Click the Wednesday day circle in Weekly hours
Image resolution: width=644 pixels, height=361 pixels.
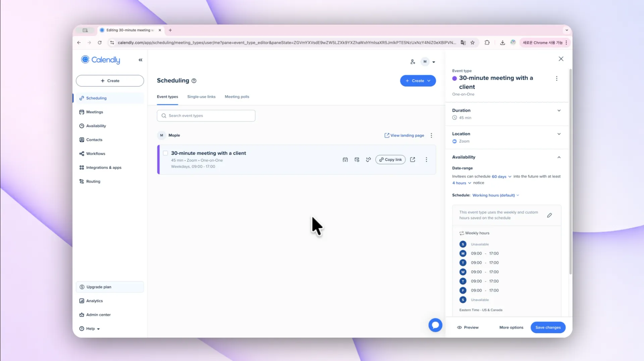[x=463, y=272]
